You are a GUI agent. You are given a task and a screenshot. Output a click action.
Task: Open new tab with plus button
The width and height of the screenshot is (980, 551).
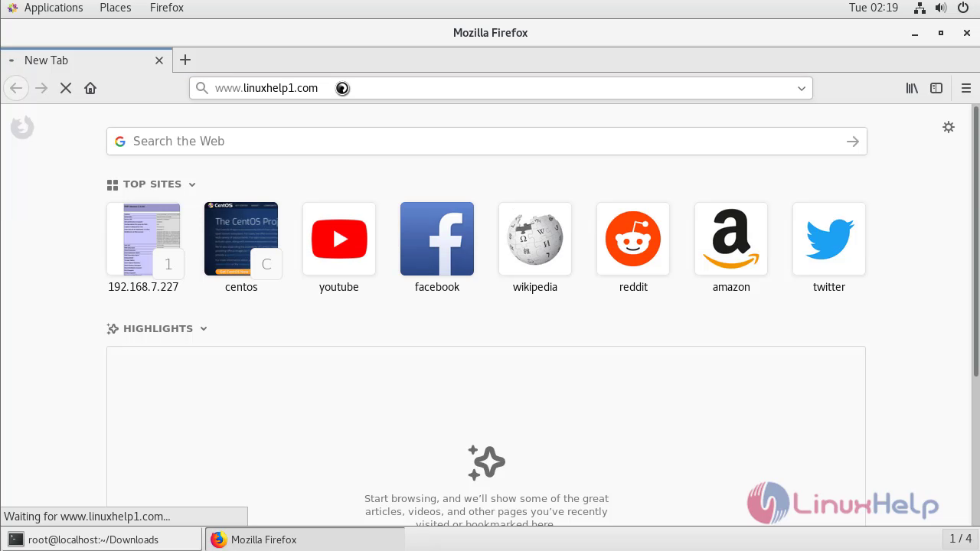pyautogui.click(x=185, y=60)
